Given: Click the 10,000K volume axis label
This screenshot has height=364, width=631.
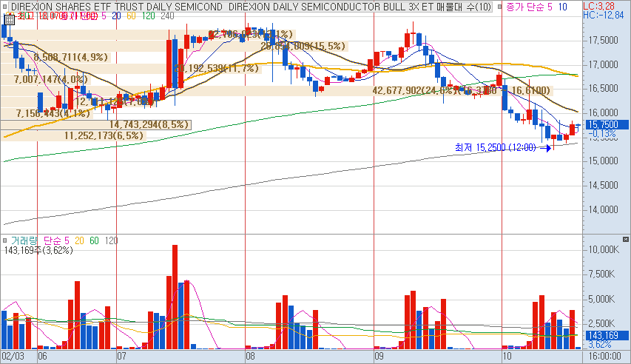Looking at the screenshot, I should [x=604, y=249].
